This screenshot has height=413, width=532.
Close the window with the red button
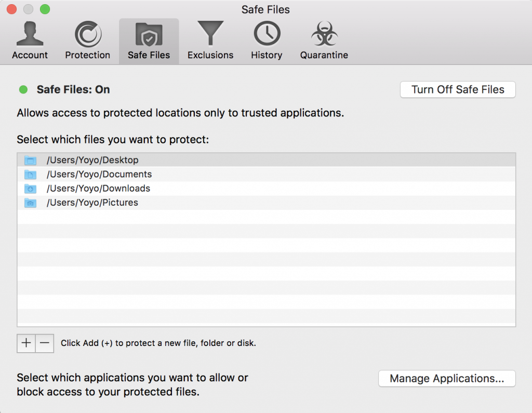click(x=11, y=9)
